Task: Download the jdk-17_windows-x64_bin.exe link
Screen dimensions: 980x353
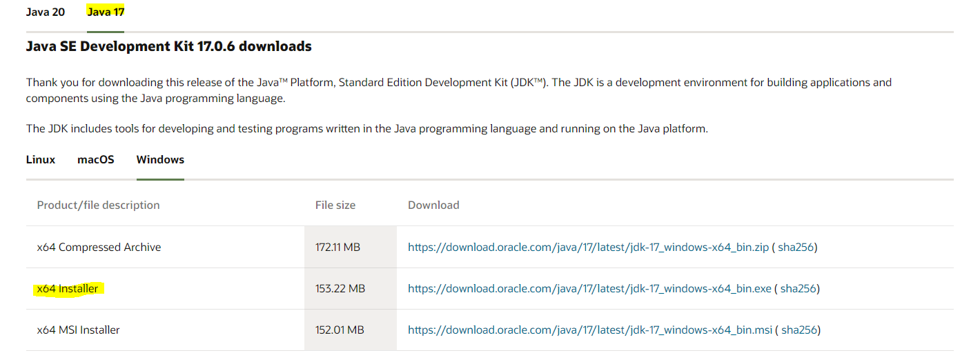Action: tap(589, 288)
